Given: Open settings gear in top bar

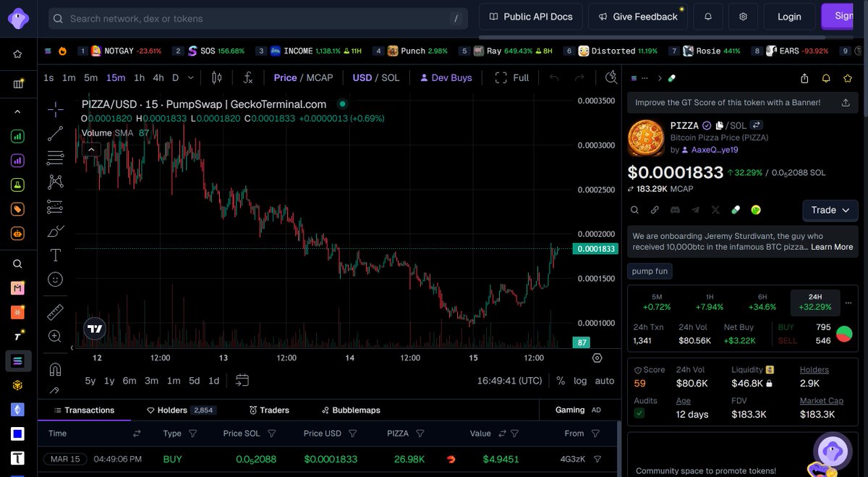Looking at the screenshot, I should point(743,17).
